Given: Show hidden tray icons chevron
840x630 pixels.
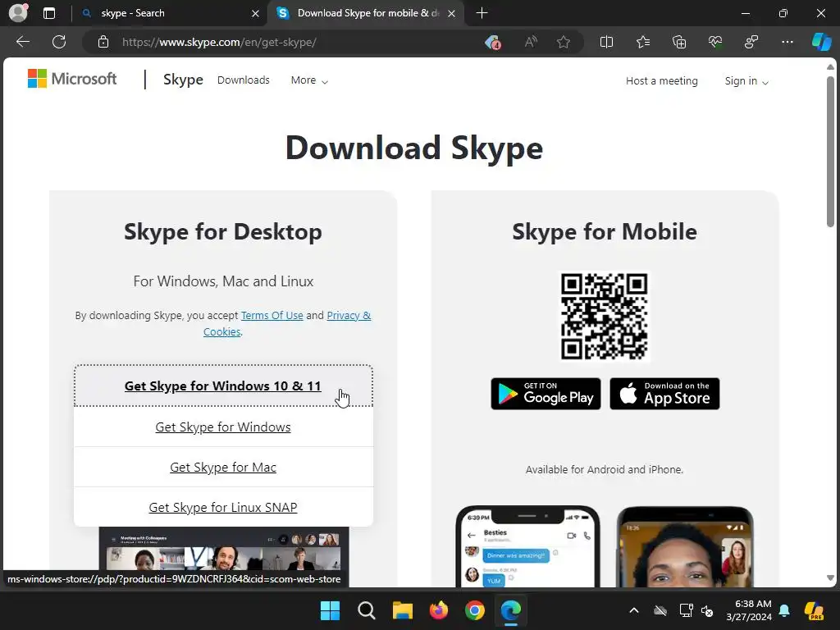Looking at the screenshot, I should click(x=634, y=610).
